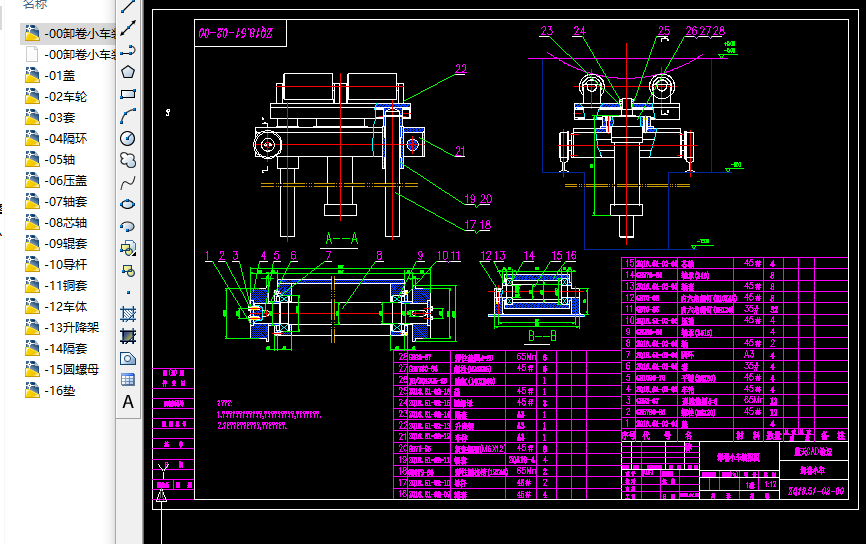The width and height of the screenshot is (866, 544).
Task: Select the Hatch tool
Action: [x=128, y=314]
